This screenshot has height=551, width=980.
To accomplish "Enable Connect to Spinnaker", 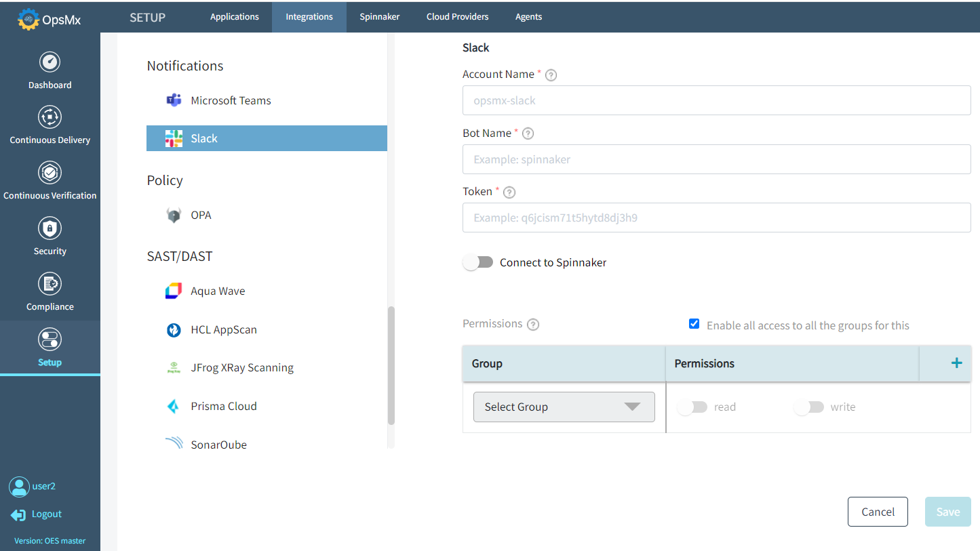I will 478,262.
